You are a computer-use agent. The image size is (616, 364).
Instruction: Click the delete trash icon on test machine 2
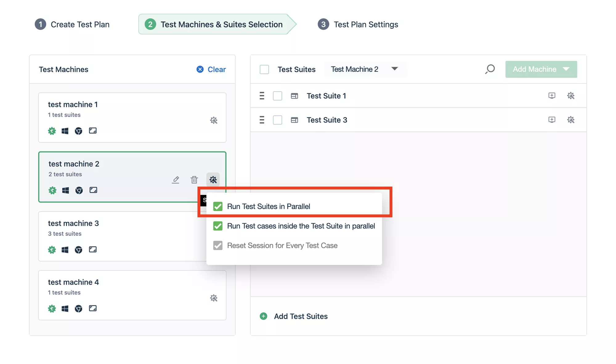tap(194, 179)
